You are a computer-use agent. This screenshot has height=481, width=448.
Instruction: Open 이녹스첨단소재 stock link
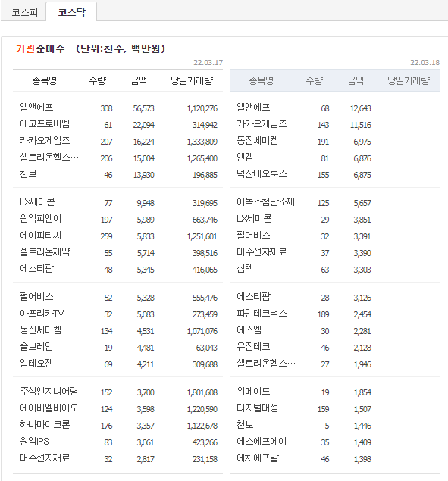coord(265,201)
